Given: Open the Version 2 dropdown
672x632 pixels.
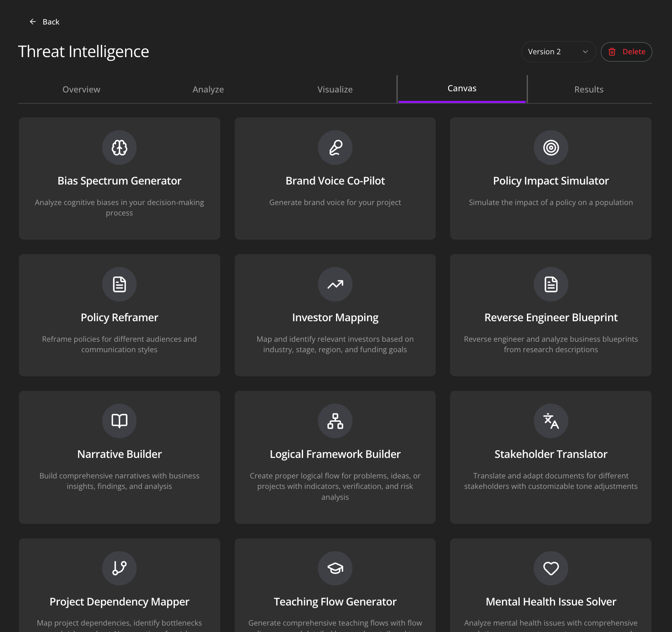Looking at the screenshot, I should point(558,51).
